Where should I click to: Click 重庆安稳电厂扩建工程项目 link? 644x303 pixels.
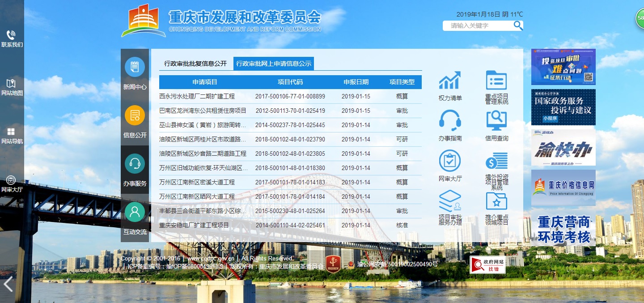(x=194, y=225)
